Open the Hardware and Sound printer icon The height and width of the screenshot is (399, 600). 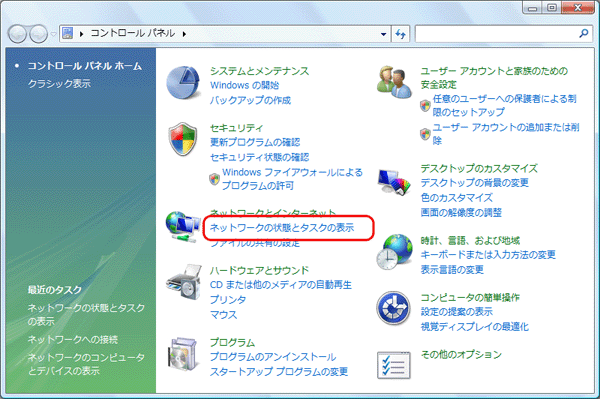[x=184, y=282]
